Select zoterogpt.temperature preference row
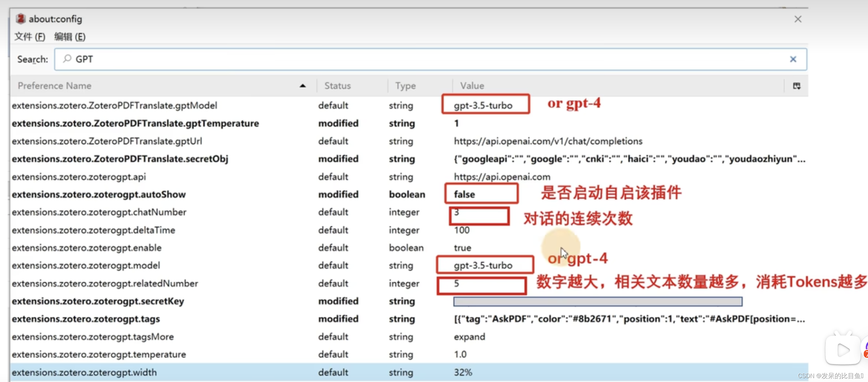 coord(409,354)
